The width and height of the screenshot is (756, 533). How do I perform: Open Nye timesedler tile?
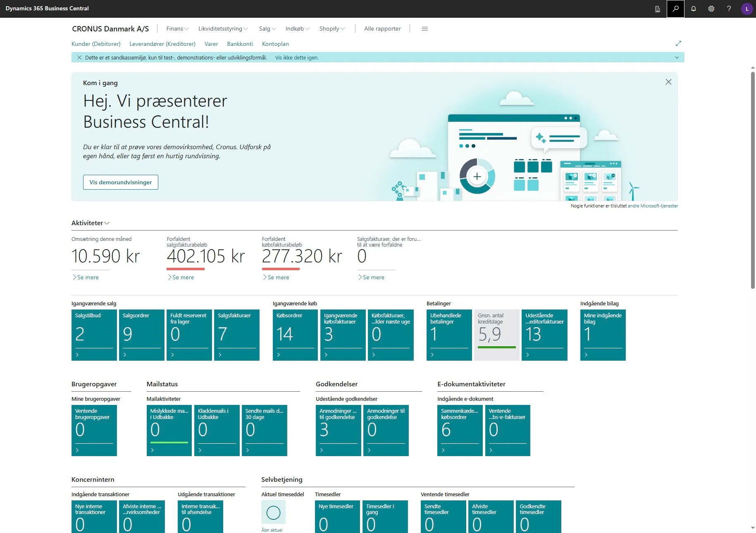(x=338, y=516)
